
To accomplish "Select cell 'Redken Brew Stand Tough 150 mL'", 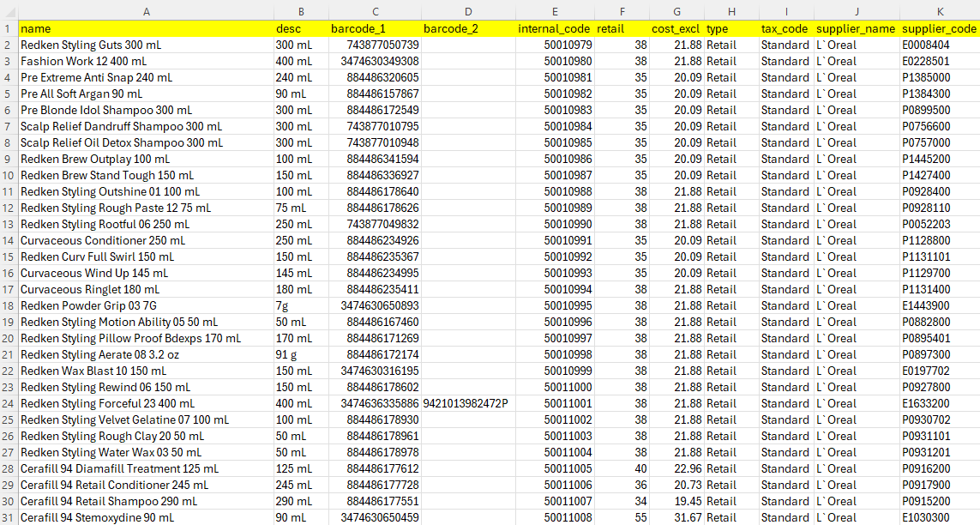I will (x=147, y=175).
